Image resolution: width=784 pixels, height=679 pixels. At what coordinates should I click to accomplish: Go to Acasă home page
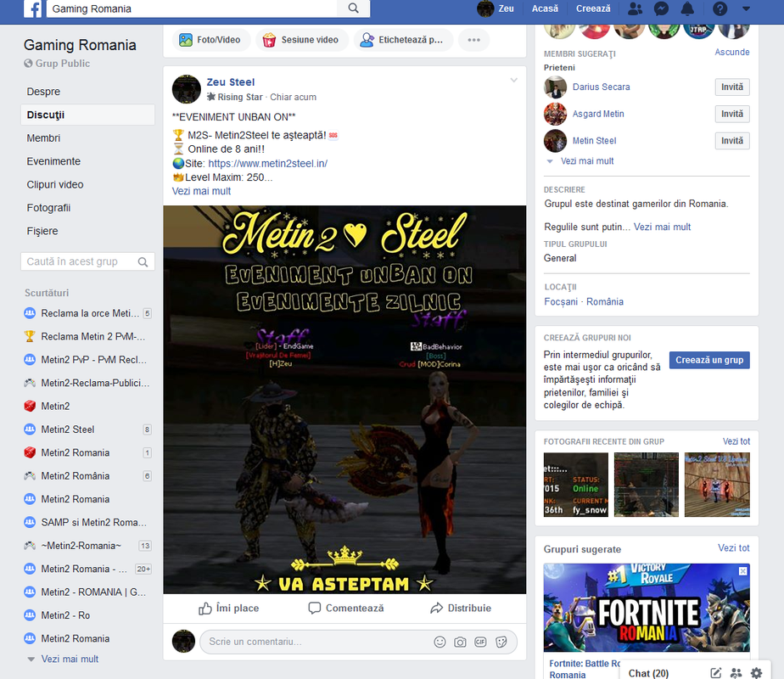tap(545, 8)
